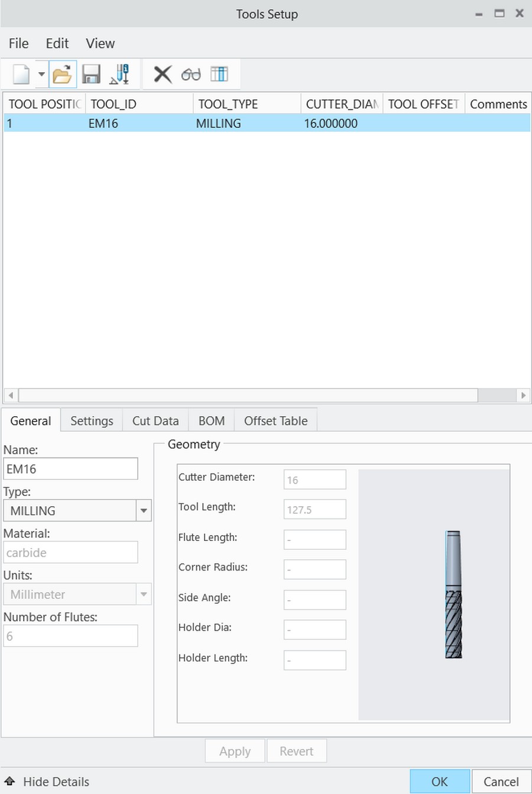The width and height of the screenshot is (532, 794).
Task: Select the EM16 row in tool table
Action: 267,123
